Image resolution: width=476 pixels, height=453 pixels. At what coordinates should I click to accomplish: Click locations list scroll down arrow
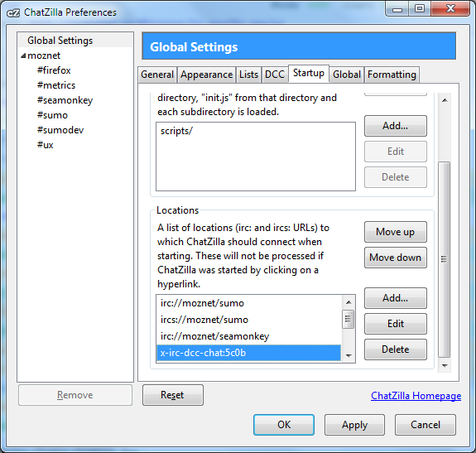click(x=349, y=355)
